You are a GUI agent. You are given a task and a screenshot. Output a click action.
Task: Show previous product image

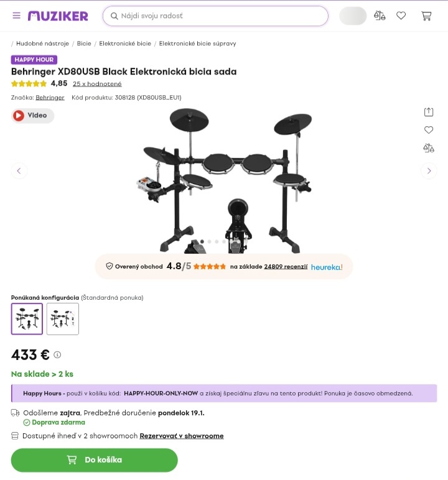pyautogui.click(x=19, y=170)
